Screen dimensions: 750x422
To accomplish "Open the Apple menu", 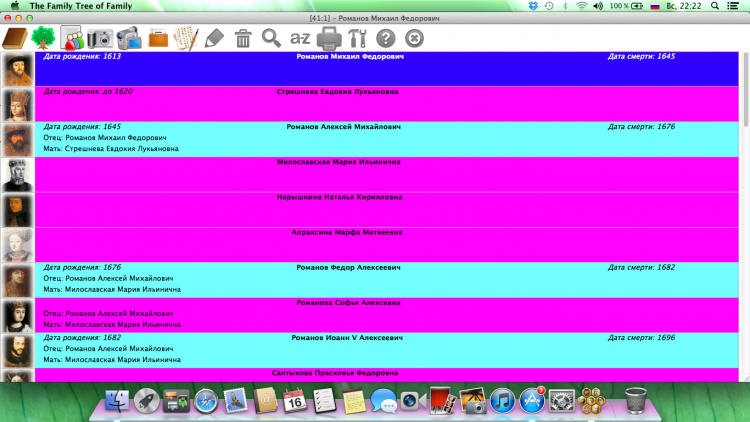I will (x=15, y=6).
